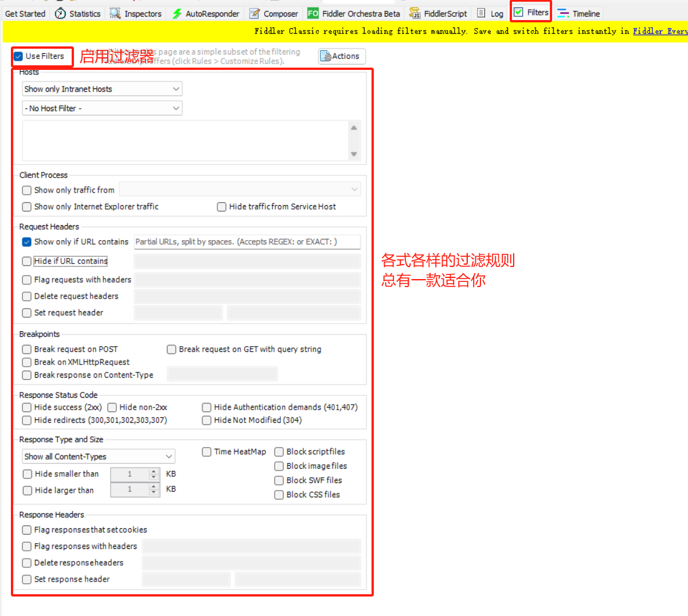The width and height of the screenshot is (688, 616).
Task: Click the hosts list text area
Action: (185, 140)
